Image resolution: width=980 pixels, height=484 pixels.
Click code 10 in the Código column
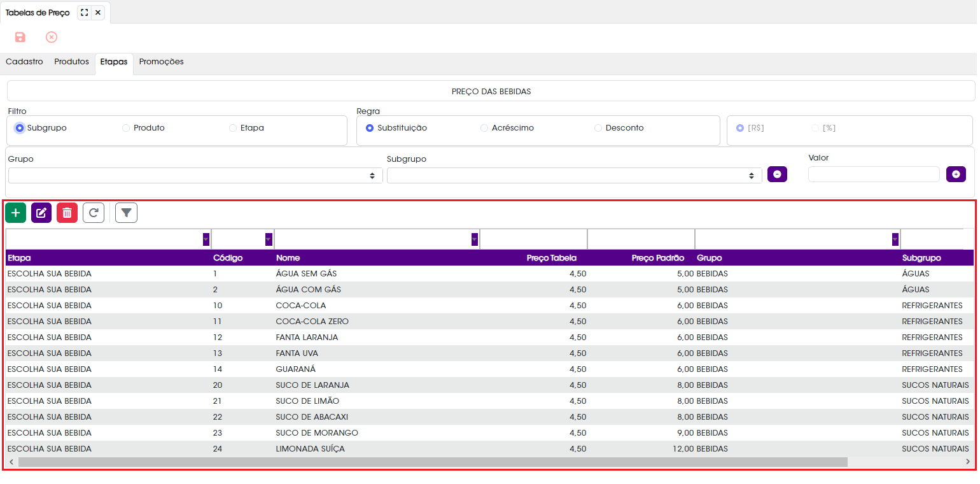point(218,306)
